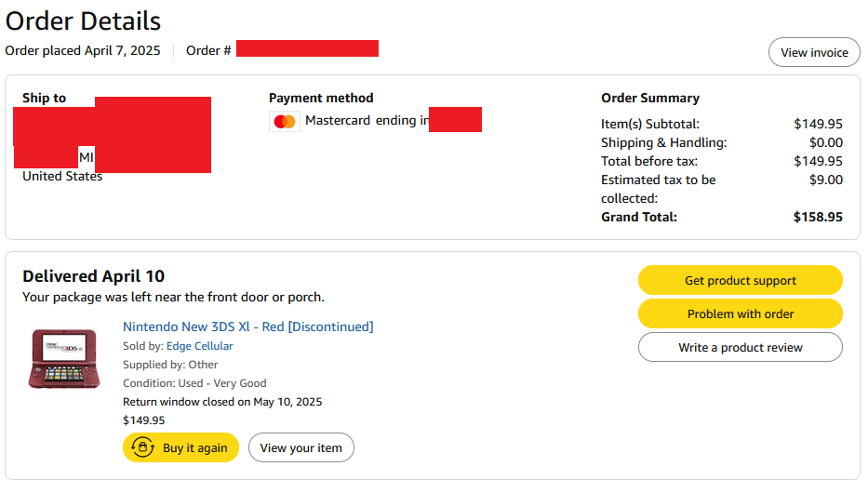Click the Buy it again button

(x=180, y=447)
